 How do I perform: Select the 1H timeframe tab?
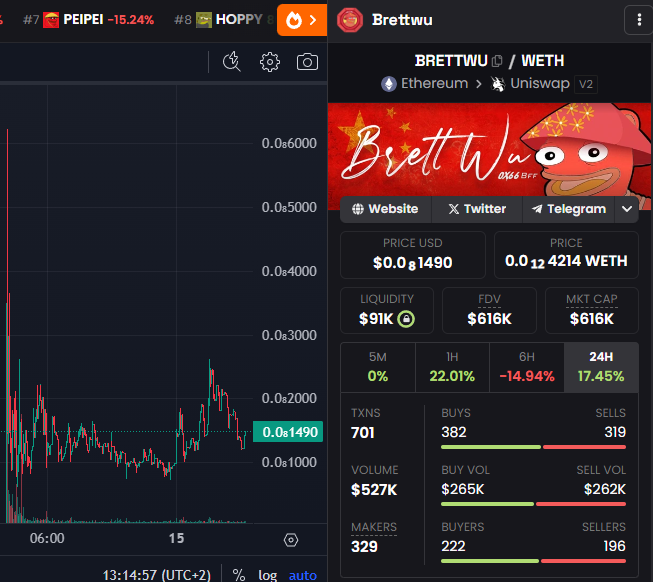point(452,367)
